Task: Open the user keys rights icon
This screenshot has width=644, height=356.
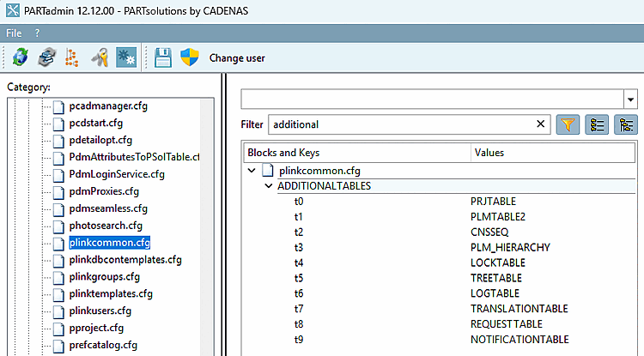Action: 100,57
